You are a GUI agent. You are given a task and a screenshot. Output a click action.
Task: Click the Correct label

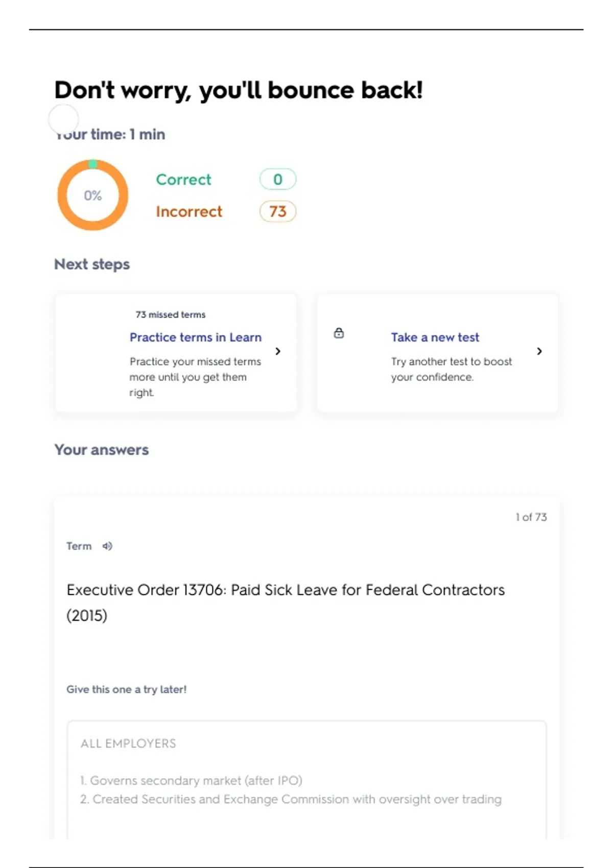(x=183, y=180)
